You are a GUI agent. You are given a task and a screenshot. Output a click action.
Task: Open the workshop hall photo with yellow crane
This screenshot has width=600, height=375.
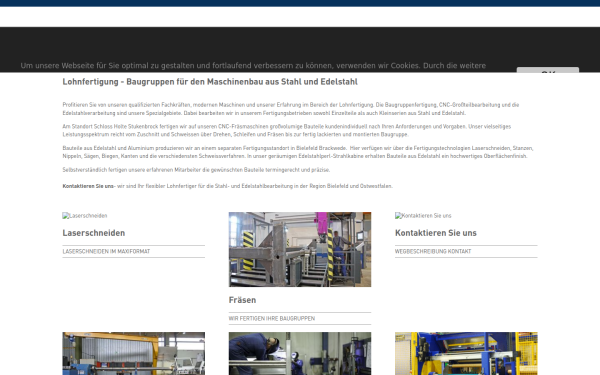tap(134, 354)
